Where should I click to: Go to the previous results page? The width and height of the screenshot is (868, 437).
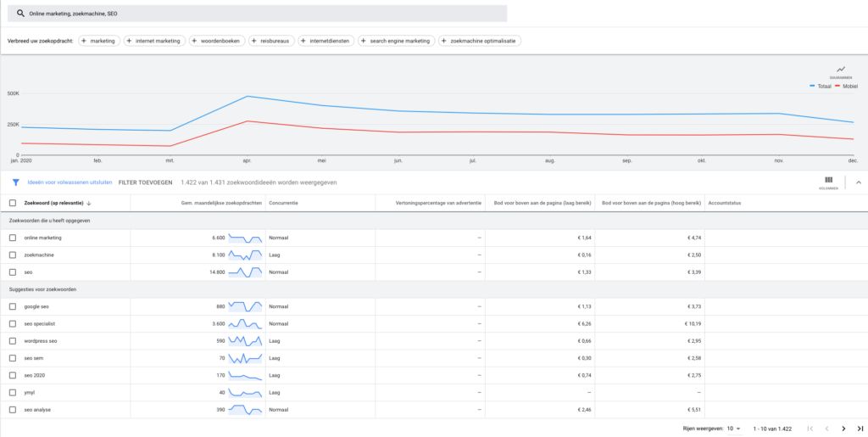(826, 429)
